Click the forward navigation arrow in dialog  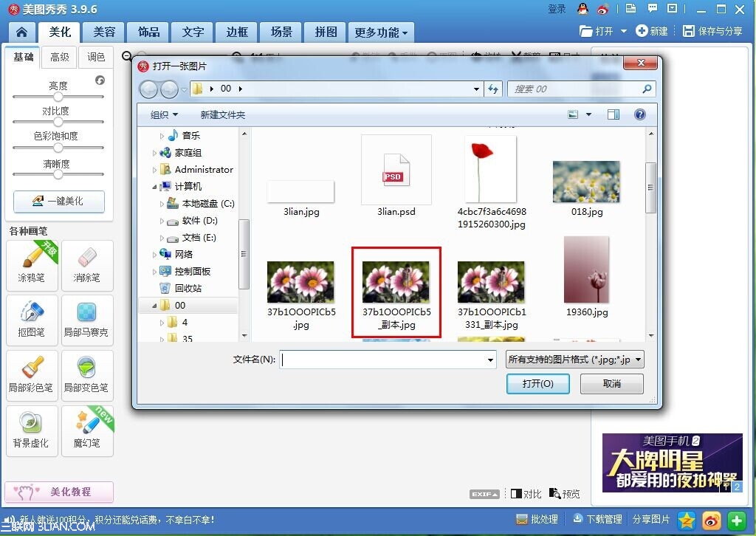tap(169, 89)
